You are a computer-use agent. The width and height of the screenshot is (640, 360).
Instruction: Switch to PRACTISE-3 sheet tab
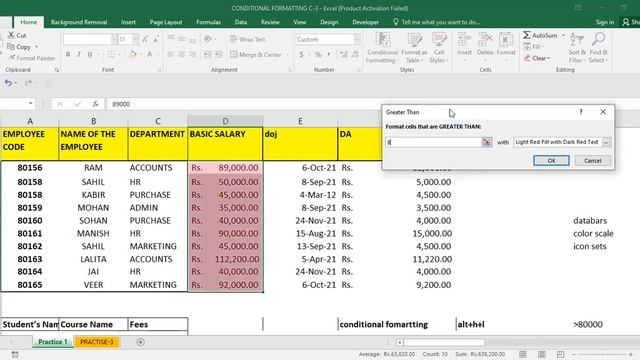click(97, 342)
